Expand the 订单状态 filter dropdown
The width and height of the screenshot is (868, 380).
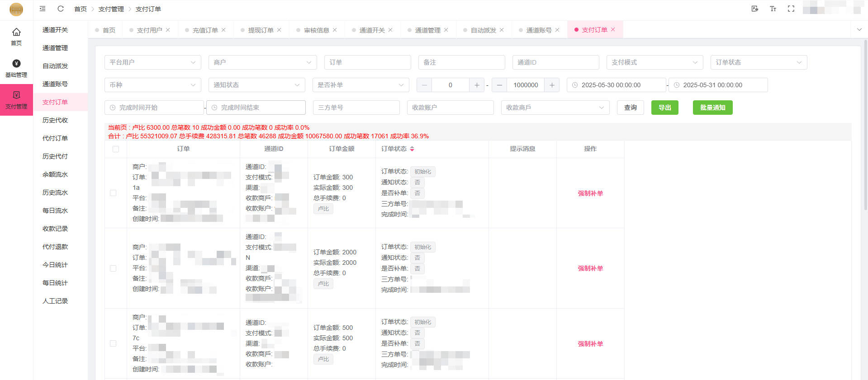(758, 62)
